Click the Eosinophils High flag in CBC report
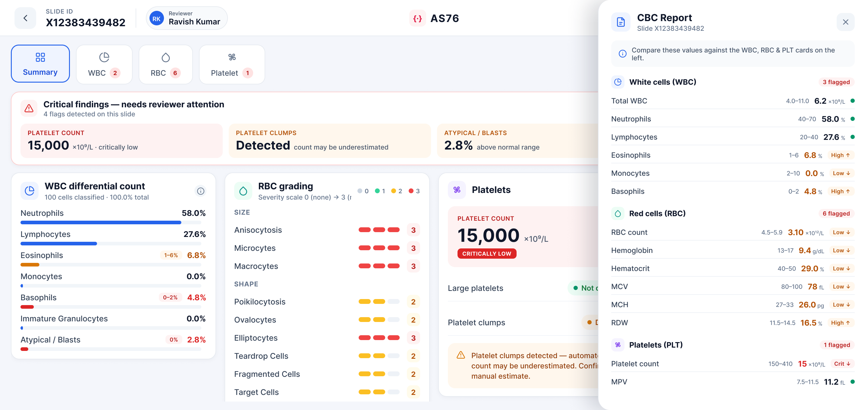The width and height of the screenshot is (868, 410). pyautogui.click(x=841, y=155)
